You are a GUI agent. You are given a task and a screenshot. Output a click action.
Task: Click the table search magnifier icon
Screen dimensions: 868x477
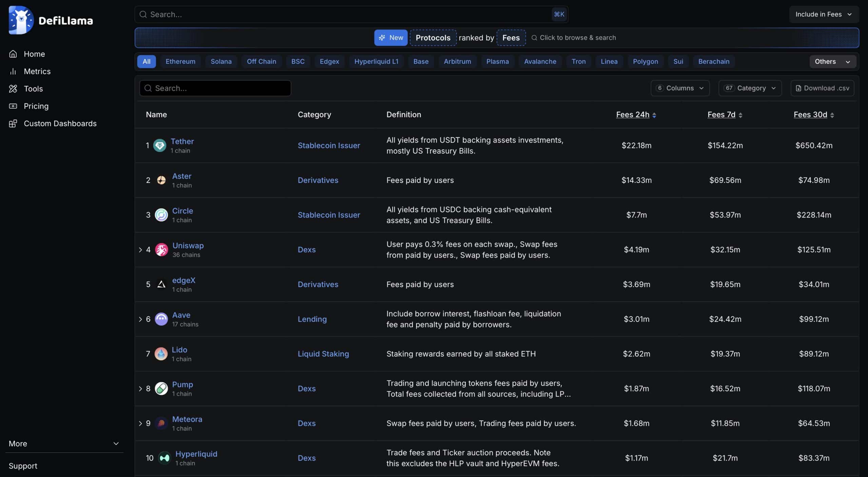click(148, 88)
